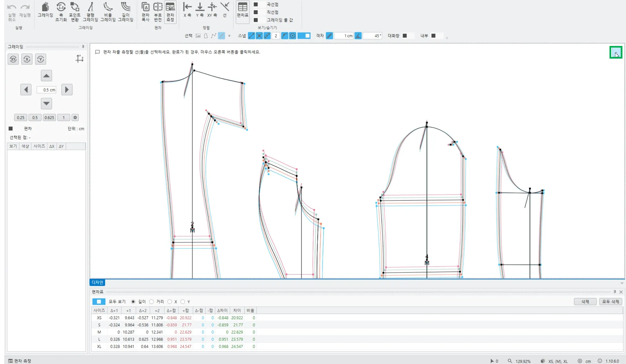Viewport: 626px width, 364px height.
Task: Collapse the 디자인 panel with right chevron
Action: coord(621,283)
